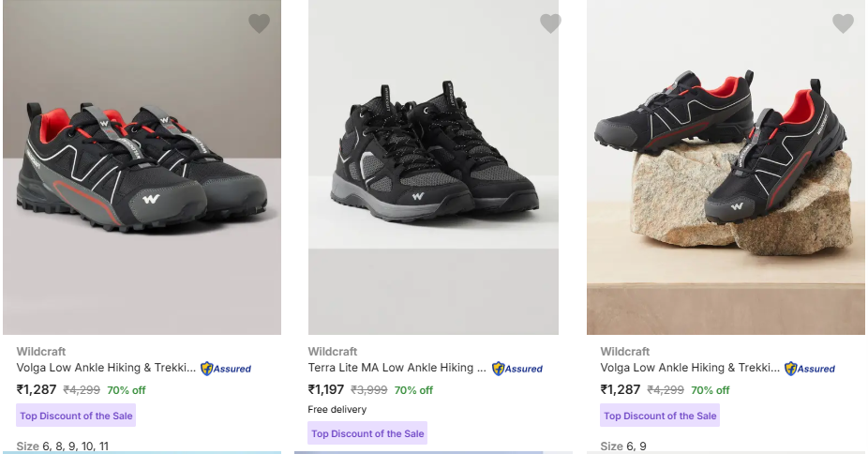Click Free delivery label under Terra Lite
The height and width of the screenshot is (454, 868).
pyautogui.click(x=337, y=409)
